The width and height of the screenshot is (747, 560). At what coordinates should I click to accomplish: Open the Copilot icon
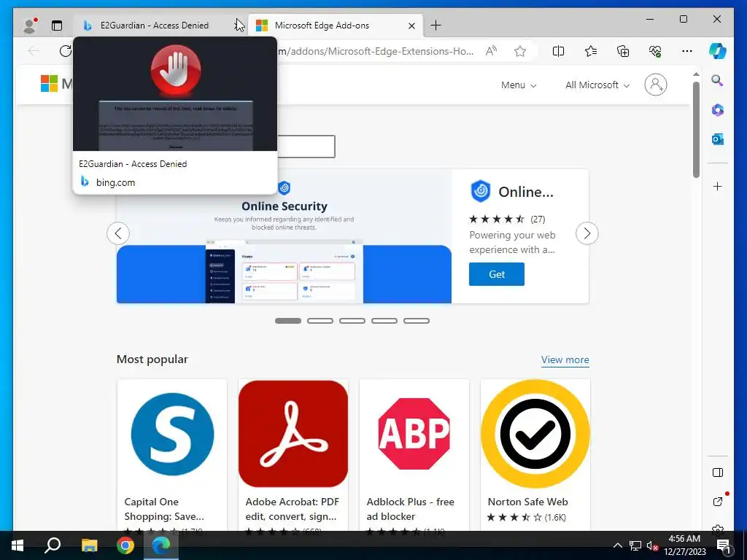tap(718, 51)
